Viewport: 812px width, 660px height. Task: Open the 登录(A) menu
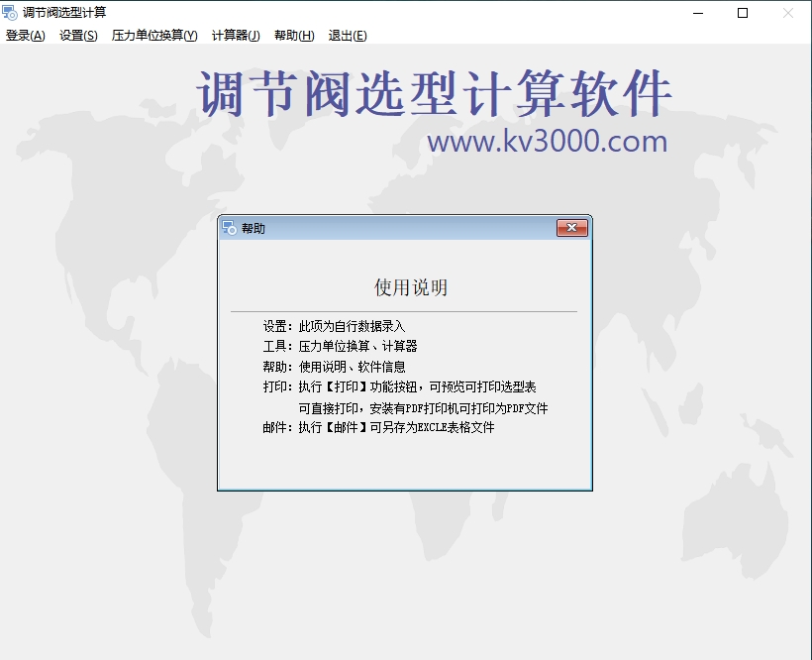[x=26, y=36]
